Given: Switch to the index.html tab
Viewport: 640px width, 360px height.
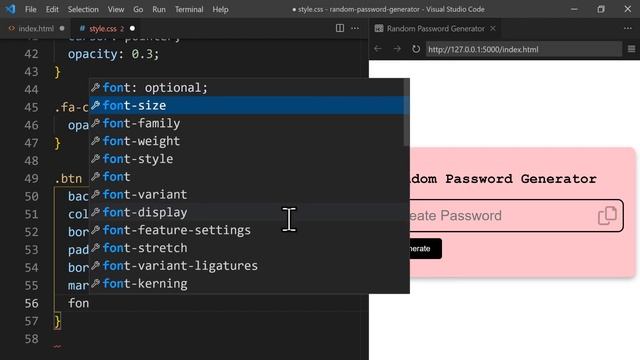Looking at the screenshot, I should click(36, 29).
